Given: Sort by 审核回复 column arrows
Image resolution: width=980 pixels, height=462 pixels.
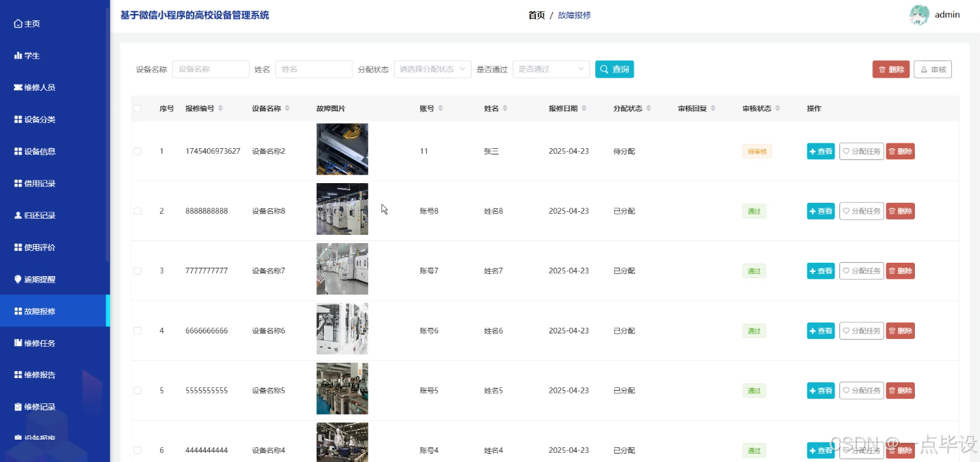Looking at the screenshot, I should pos(713,108).
